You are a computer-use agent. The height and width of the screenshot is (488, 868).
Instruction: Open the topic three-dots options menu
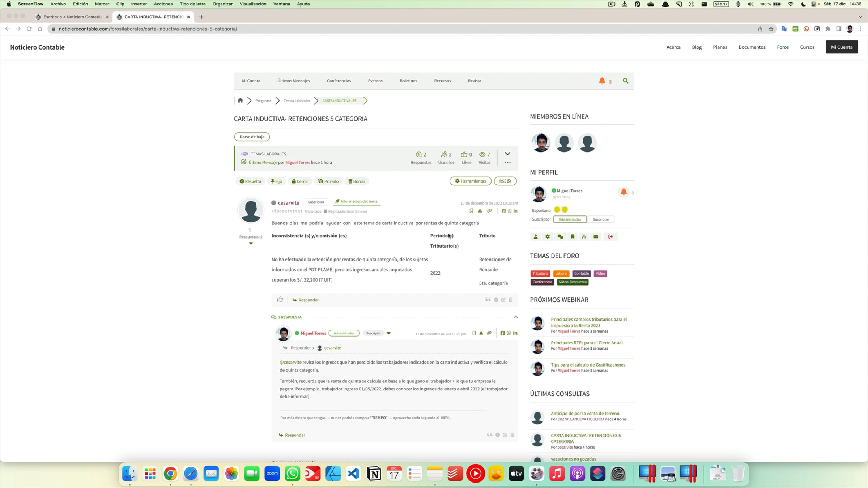click(507, 163)
